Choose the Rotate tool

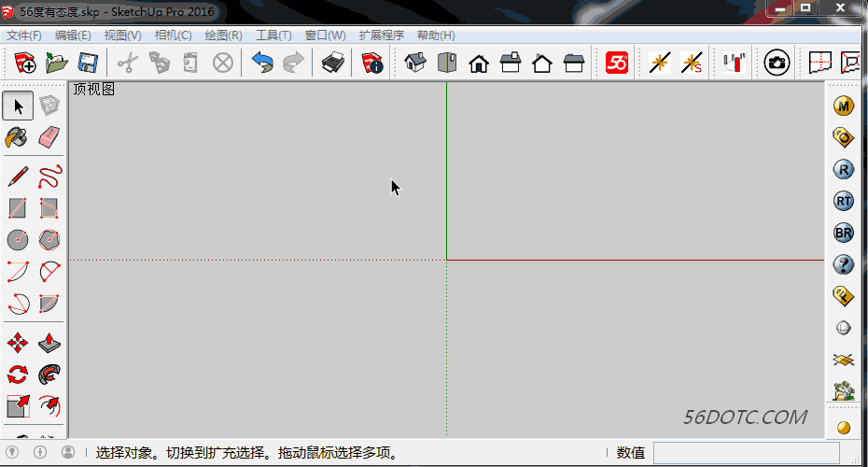click(x=18, y=375)
